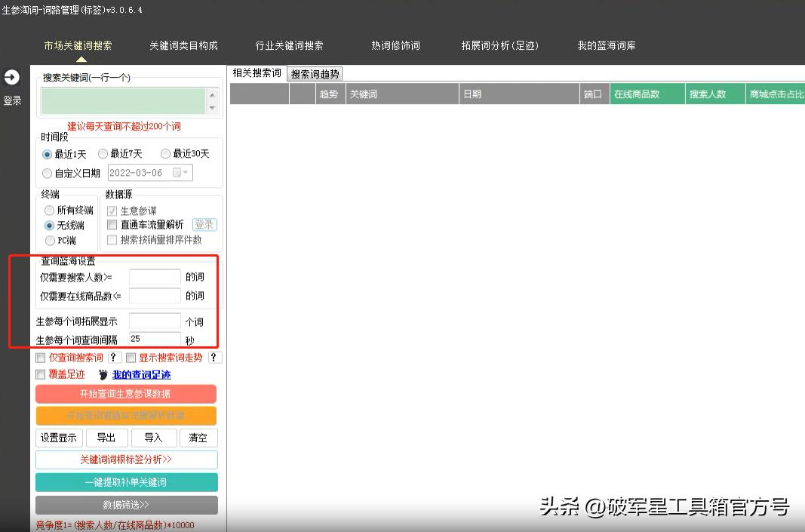Click the 我的查询足迹 link
This screenshot has width=805, height=532.
coord(140,374)
